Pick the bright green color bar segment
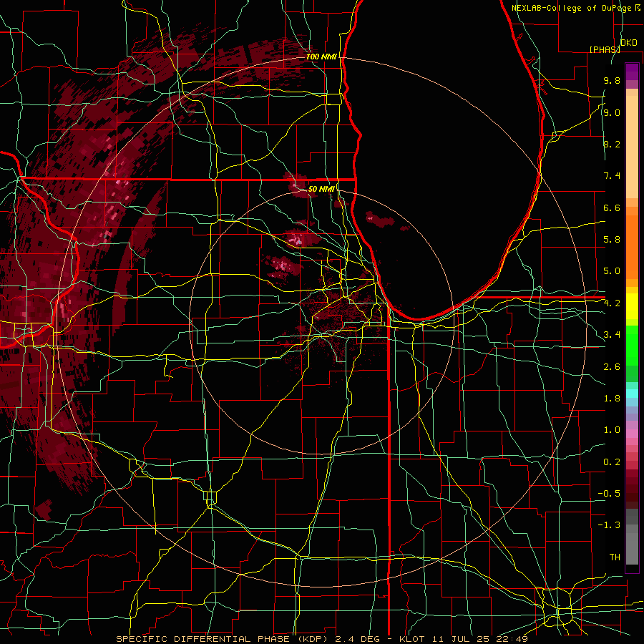The height and width of the screenshot is (644, 644). point(632,346)
